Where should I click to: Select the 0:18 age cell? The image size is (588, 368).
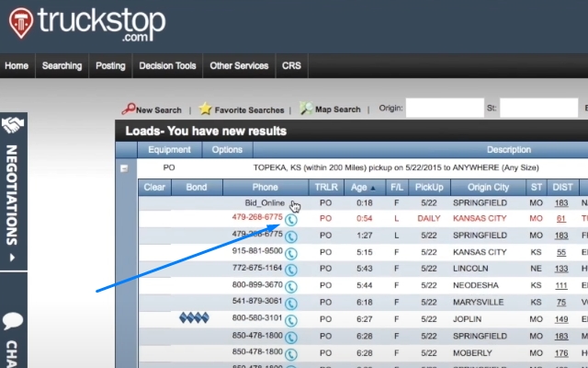365,203
